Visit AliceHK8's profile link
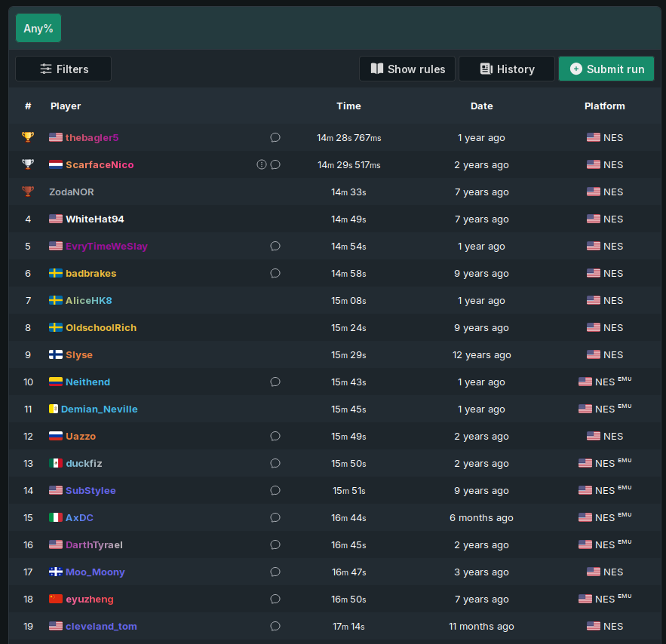 (89, 301)
